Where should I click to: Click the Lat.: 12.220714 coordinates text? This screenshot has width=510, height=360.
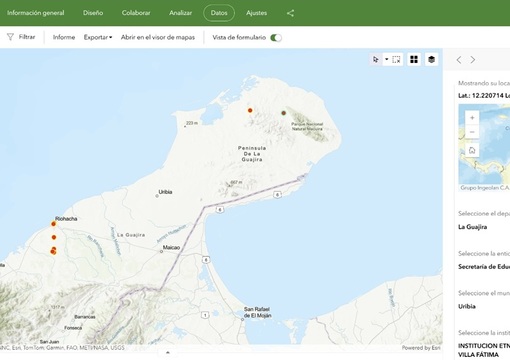click(484, 96)
